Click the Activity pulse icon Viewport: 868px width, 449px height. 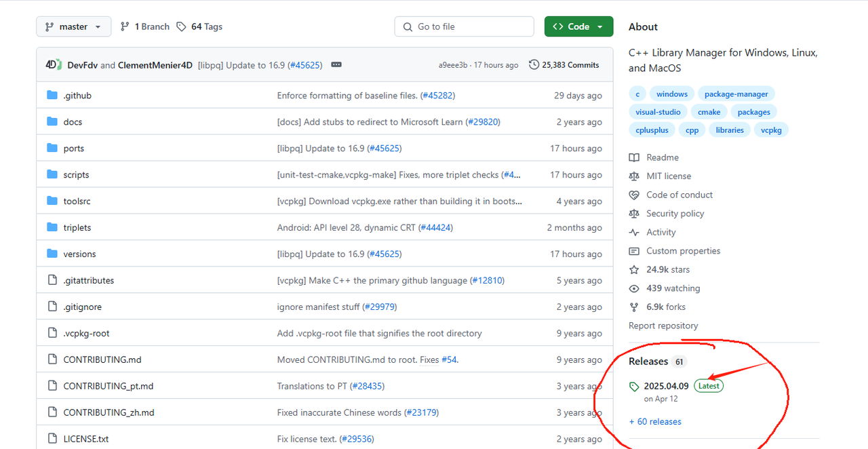click(x=634, y=232)
